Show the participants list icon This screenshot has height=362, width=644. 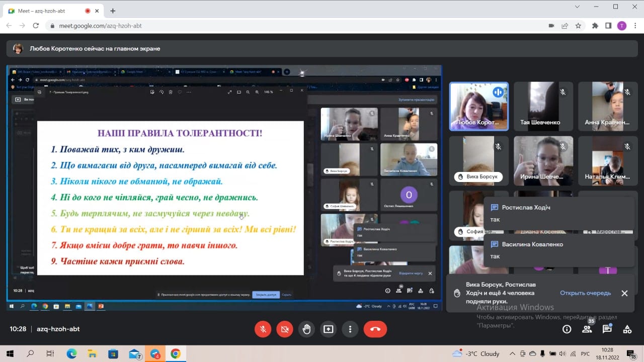coord(587,329)
